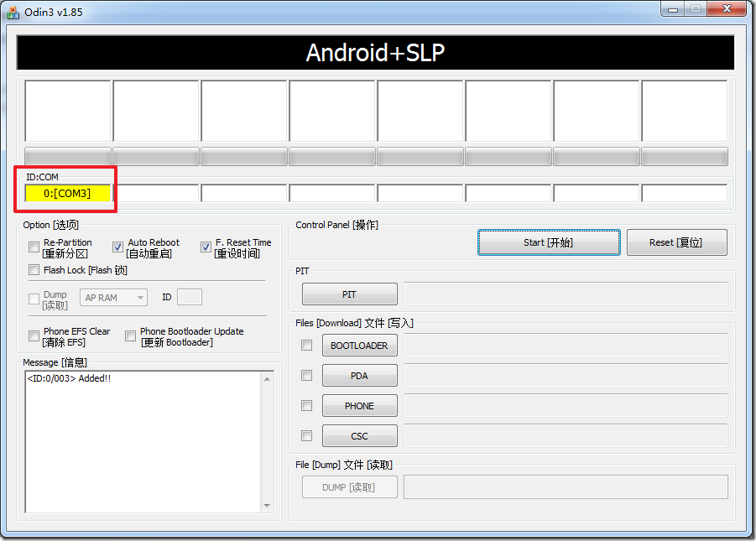Tick the checkbox beside CSC

pyautogui.click(x=306, y=436)
